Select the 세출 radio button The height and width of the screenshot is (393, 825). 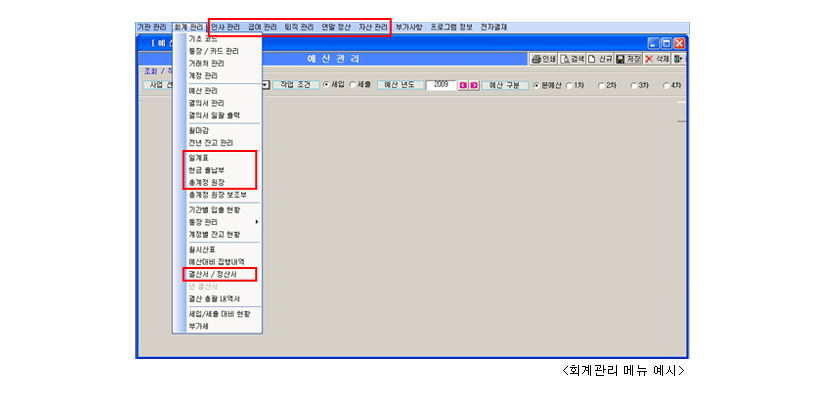point(353,85)
